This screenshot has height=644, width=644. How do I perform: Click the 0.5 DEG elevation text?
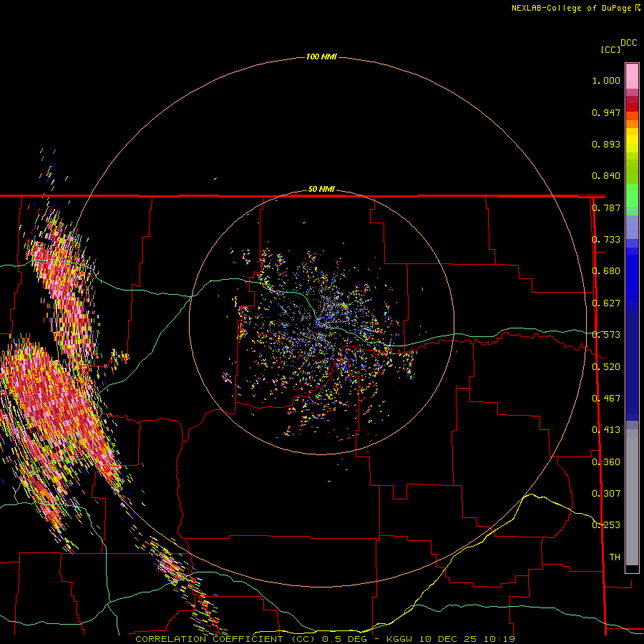344,639
